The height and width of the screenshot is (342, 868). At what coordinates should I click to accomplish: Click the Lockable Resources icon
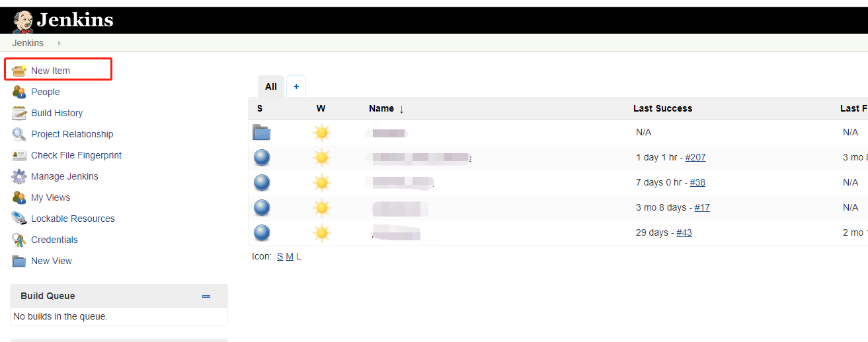coord(19,219)
